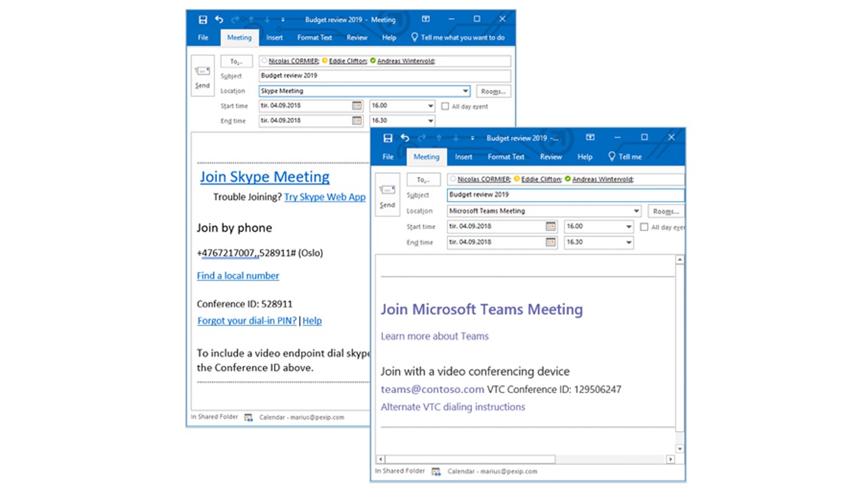868x488 pixels.
Task: Open Help tab in Teams meeting window
Action: point(585,157)
